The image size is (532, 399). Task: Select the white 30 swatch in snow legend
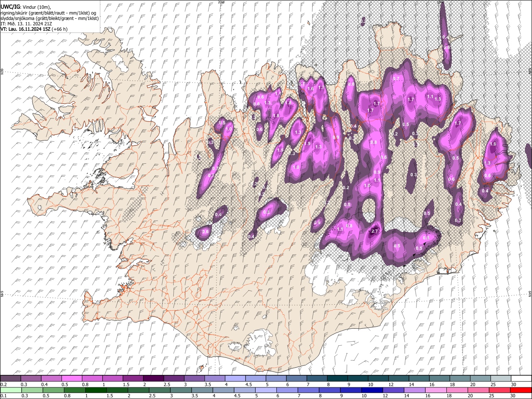click(521, 378)
